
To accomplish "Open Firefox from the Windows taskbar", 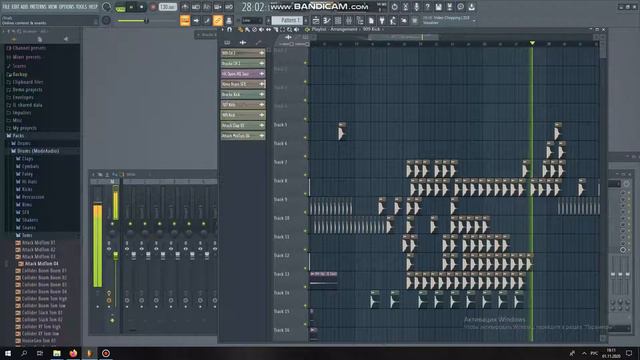I will (x=73, y=353).
